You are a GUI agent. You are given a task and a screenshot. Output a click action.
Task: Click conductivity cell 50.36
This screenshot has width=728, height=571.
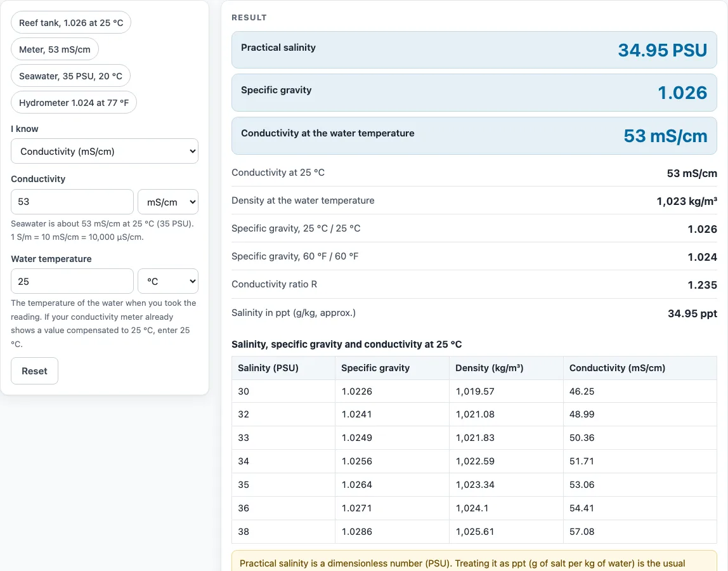[x=640, y=438]
